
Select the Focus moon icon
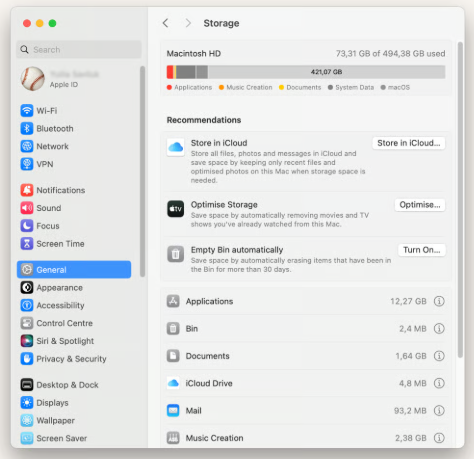(27, 226)
